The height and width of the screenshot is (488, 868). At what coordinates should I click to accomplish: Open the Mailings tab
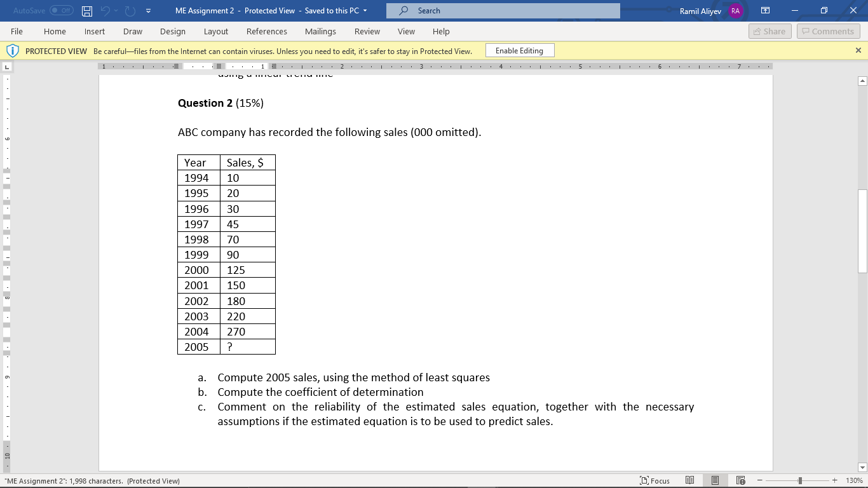point(320,31)
